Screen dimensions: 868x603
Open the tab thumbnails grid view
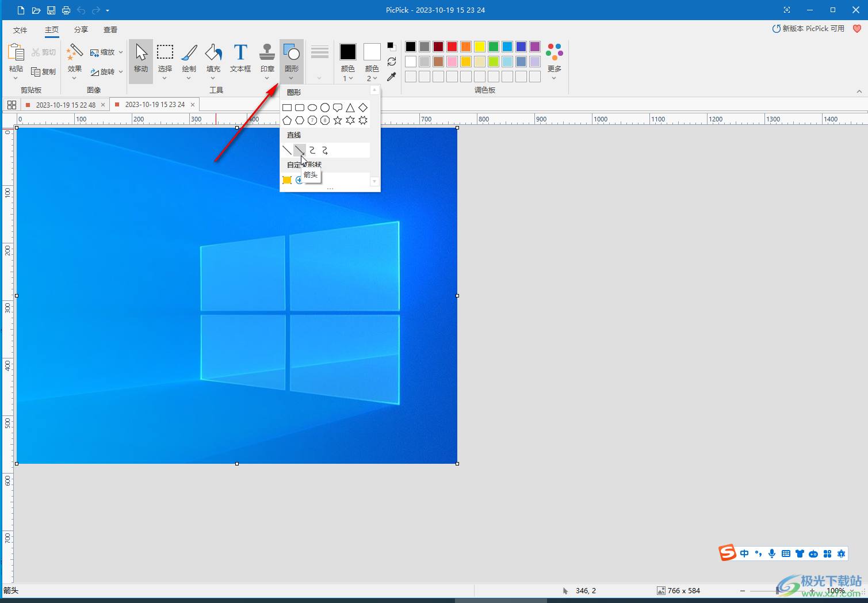[12, 105]
